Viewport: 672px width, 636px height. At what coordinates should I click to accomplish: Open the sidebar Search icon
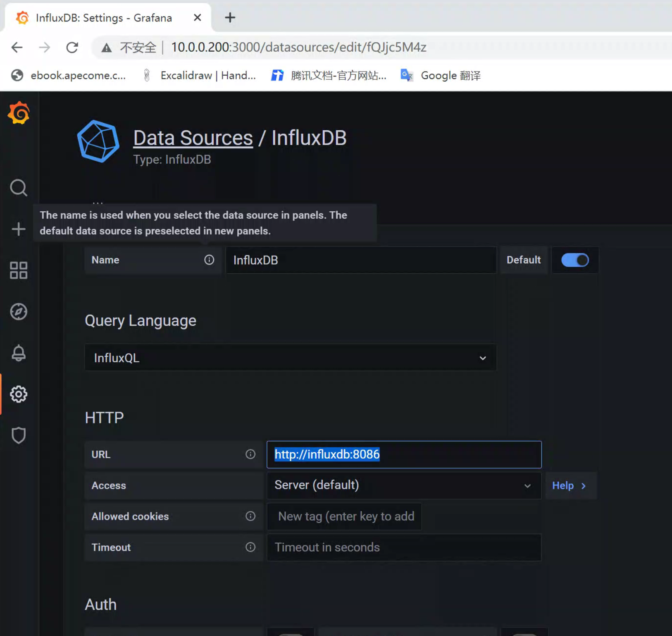19,188
